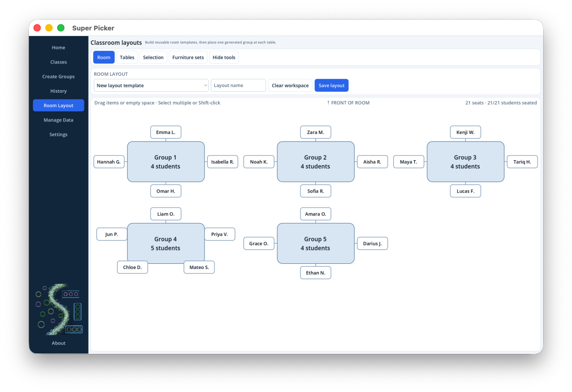Viewport: 572px width, 392px height.
Task: Click the Classroom layouts heading
Action: tap(116, 43)
